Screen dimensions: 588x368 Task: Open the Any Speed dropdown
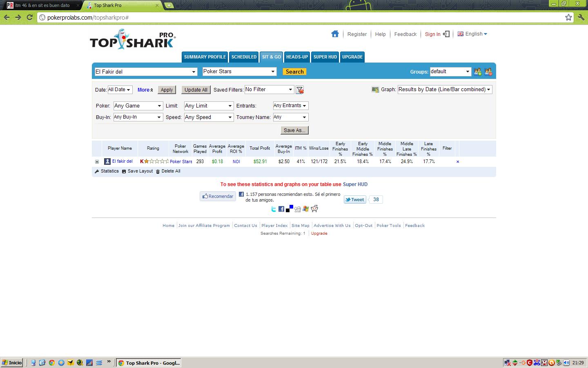coord(209,117)
